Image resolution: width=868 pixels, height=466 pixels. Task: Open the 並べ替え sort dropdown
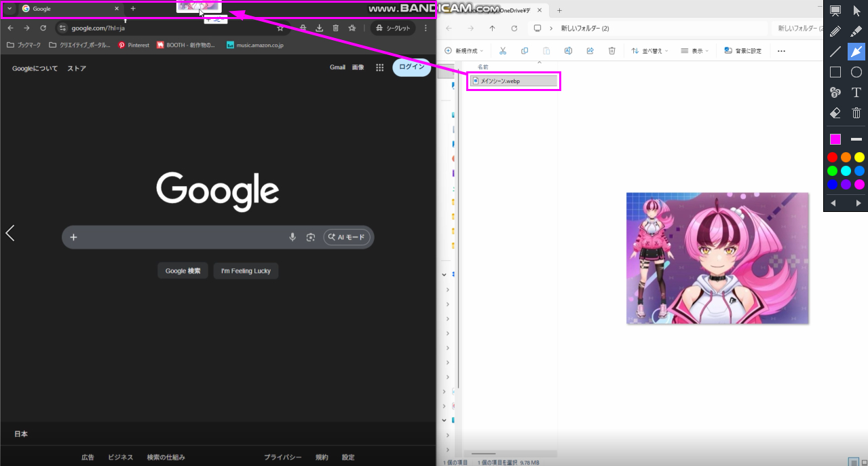coord(649,51)
